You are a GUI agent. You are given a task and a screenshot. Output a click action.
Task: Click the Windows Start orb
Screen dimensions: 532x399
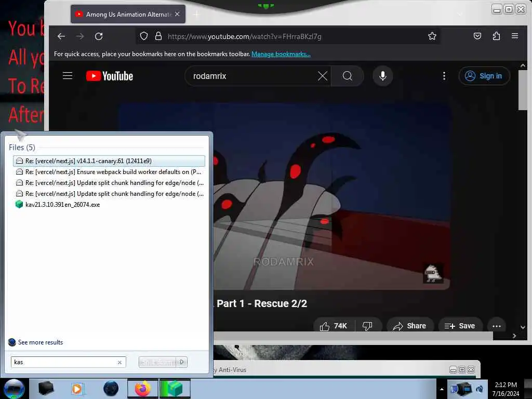(14, 389)
